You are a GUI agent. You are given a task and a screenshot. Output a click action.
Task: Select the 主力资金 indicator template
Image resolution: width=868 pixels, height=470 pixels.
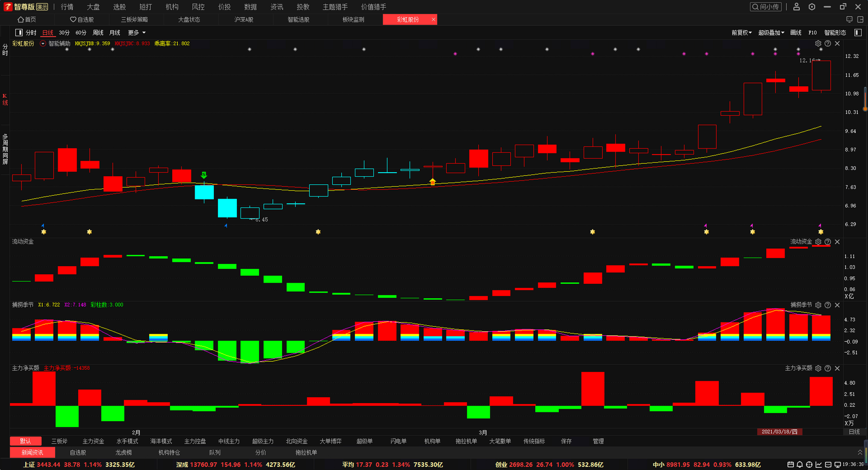[x=93, y=441]
